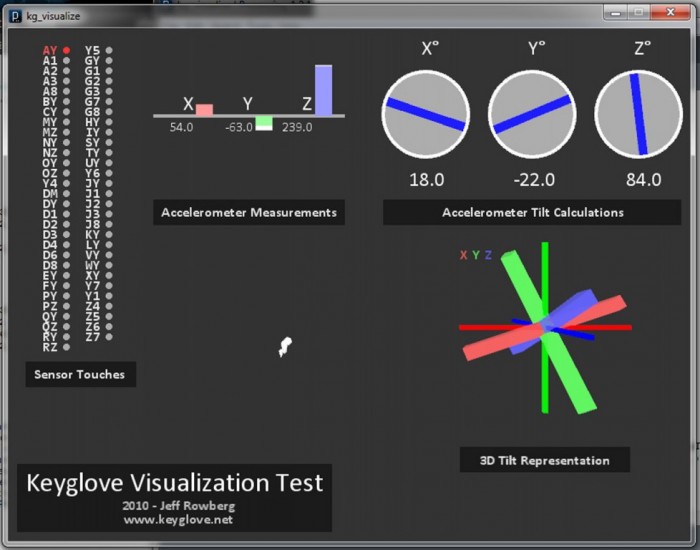Click the Z° tilt dial
The height and width of the screenshot is (550, 700).
(638, 114)
